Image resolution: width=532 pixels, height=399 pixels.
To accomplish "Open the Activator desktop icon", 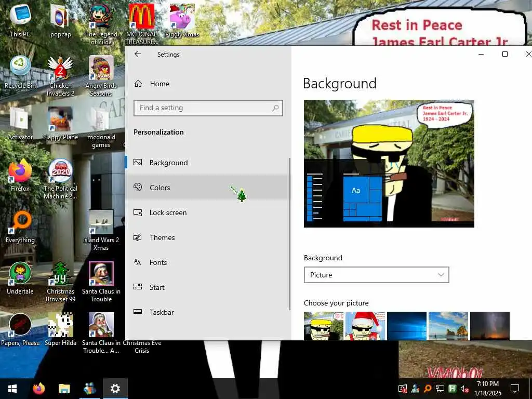I will pos(20,124).
